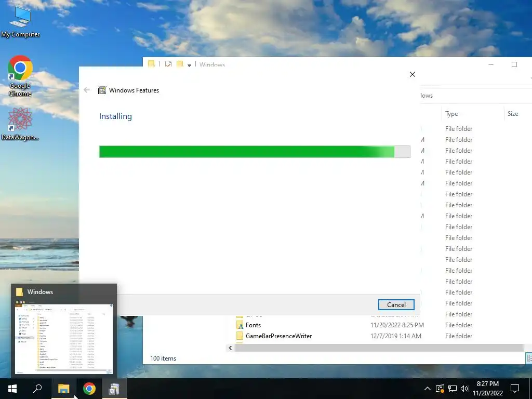The width and height of the screenshot is (532, 399).
Task: Select the Google Chrome desktop shortcut
Action: tap(20, 76)
